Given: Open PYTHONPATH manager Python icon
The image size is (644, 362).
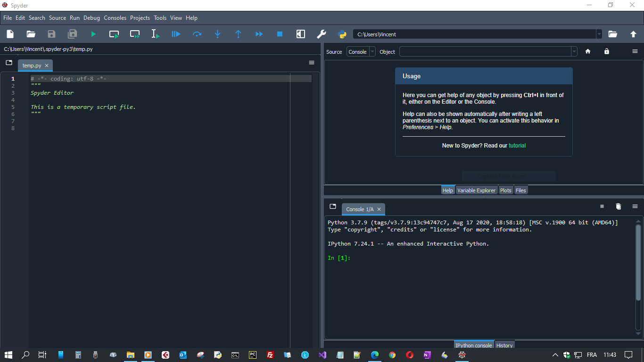Looking at the screenshot, I should point(342,34).
